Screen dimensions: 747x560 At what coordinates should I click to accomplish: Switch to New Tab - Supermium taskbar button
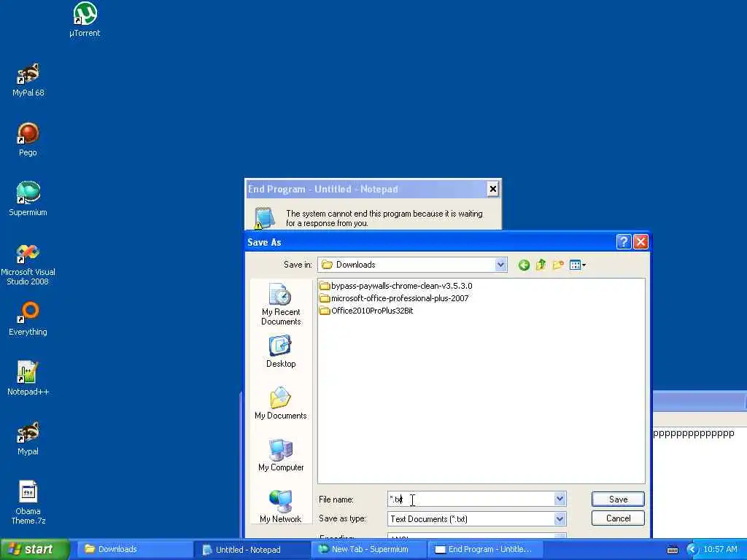point(368,549)
